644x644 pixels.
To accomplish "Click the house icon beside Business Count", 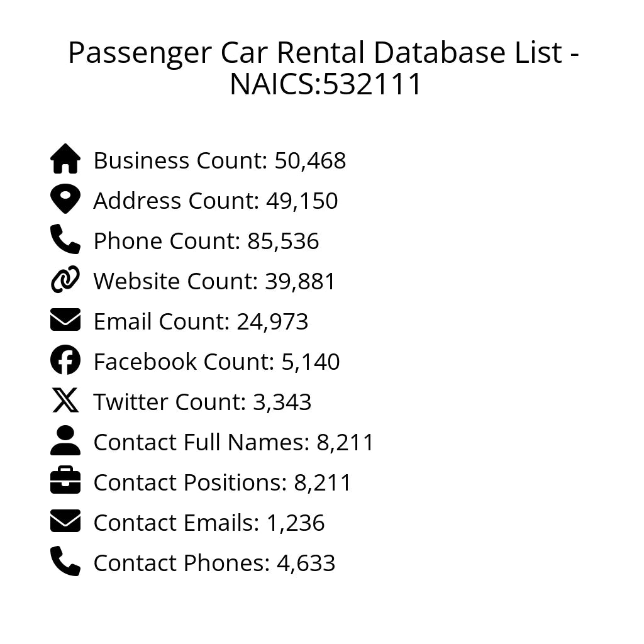I will (65, 159).
